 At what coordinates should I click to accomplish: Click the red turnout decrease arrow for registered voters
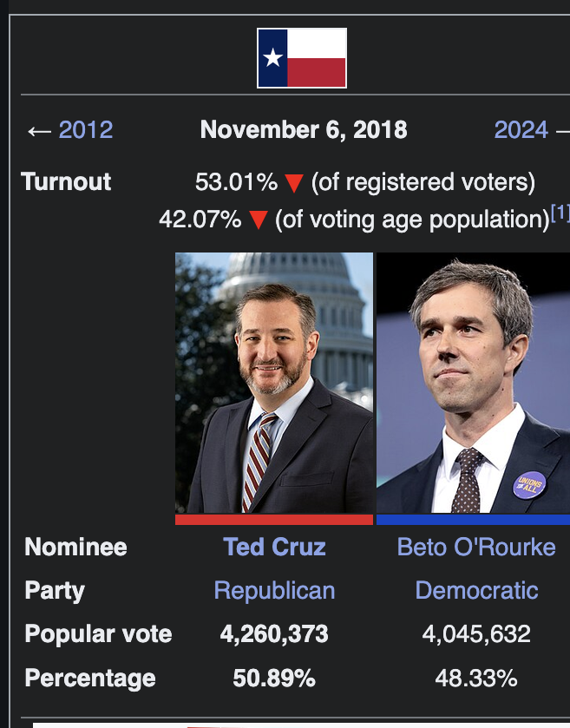pyautogui.click(x=294, y=183)
